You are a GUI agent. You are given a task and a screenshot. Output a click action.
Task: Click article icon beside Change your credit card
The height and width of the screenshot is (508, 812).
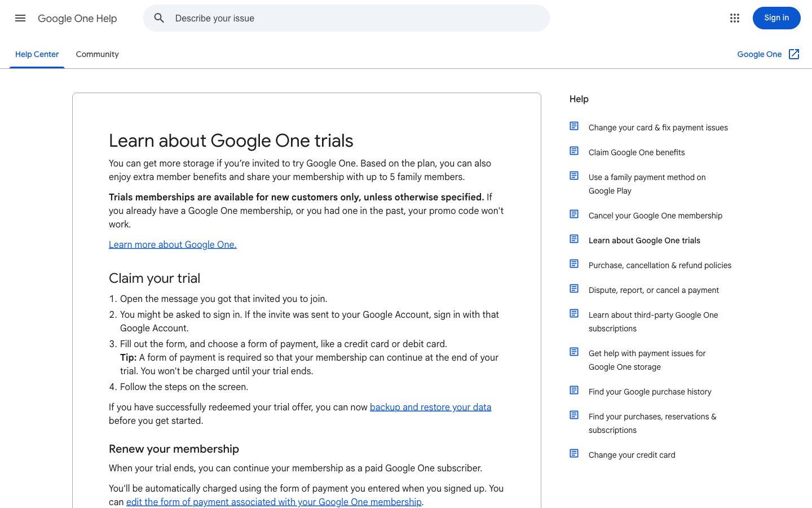[574, 453]
